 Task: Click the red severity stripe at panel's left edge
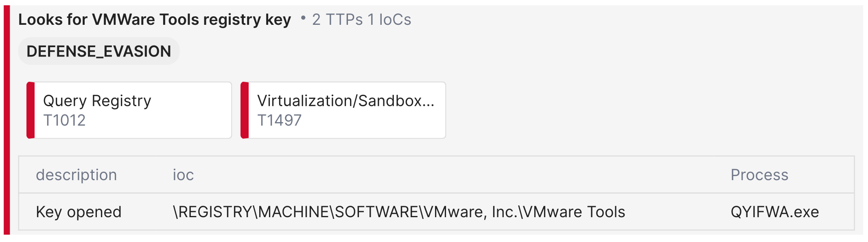[x=7, y=120]
